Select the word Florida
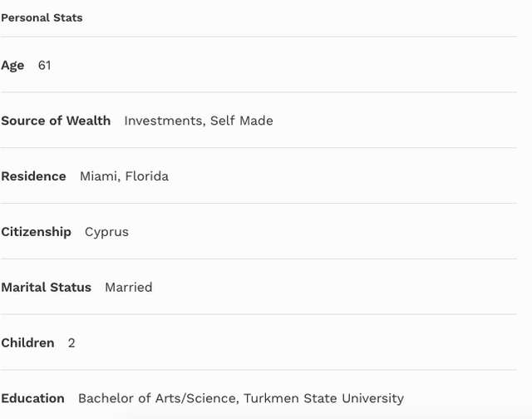 pyautogui.click(x=147, y=176)
